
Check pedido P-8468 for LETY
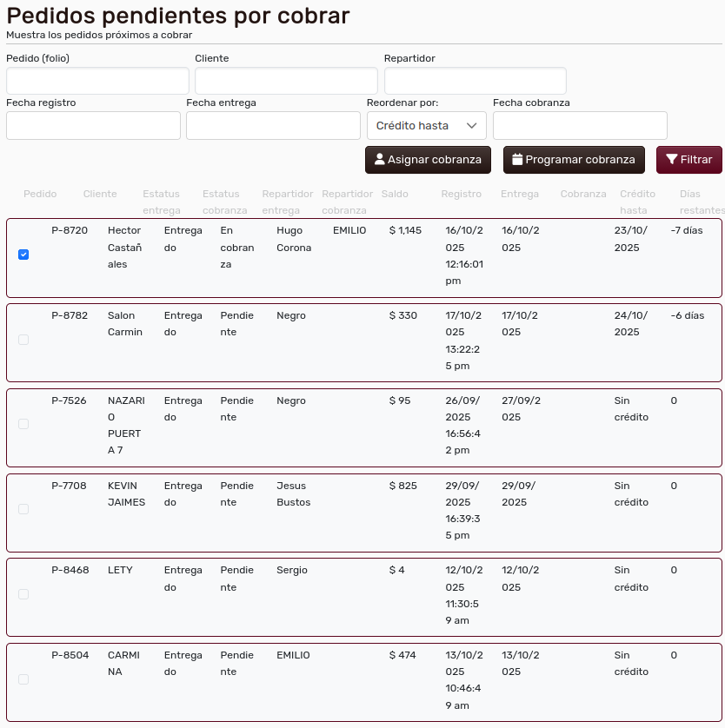pyautogui.click(x=23, y=594)
